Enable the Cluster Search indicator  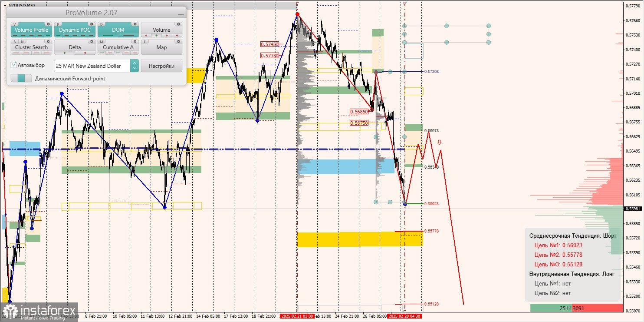pyautogui.click(x=31, y=47)
